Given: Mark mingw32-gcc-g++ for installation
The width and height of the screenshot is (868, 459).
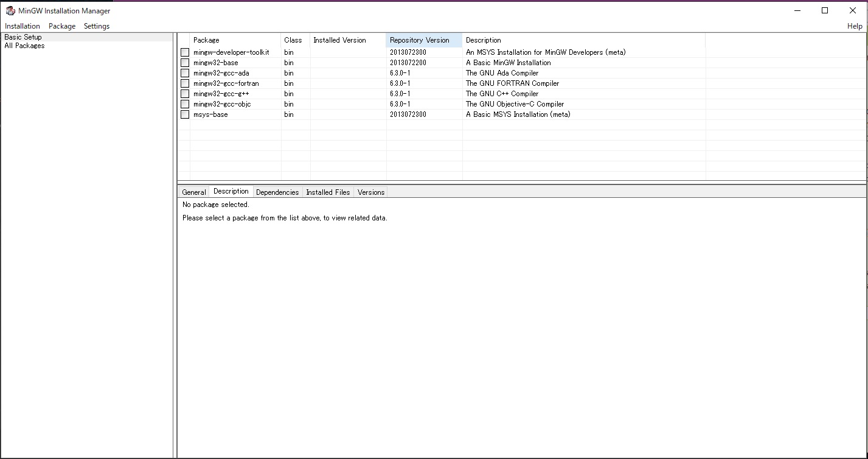Looking at the screenshot, I should point(184,93).
